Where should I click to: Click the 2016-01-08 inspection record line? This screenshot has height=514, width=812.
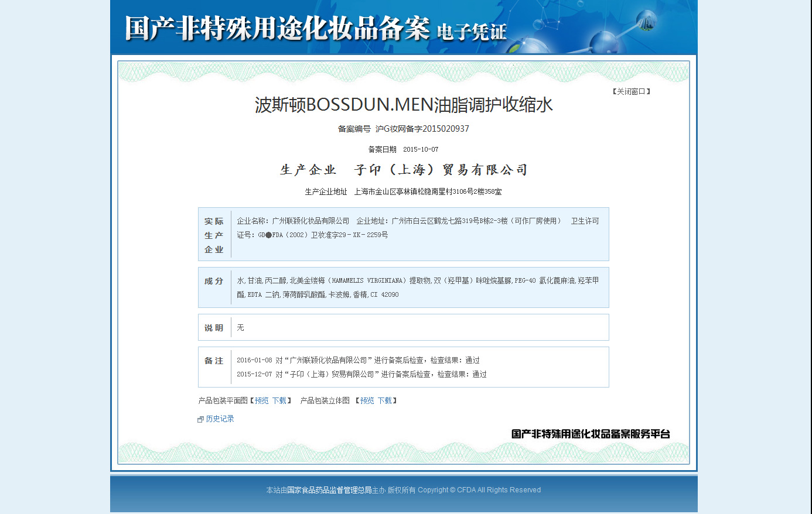[358, 360]
